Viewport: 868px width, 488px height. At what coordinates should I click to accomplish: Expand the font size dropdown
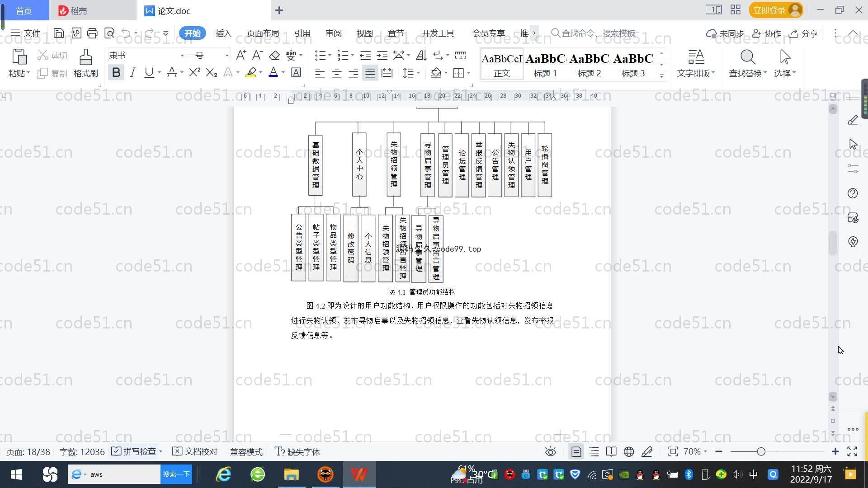pos(227,56)
